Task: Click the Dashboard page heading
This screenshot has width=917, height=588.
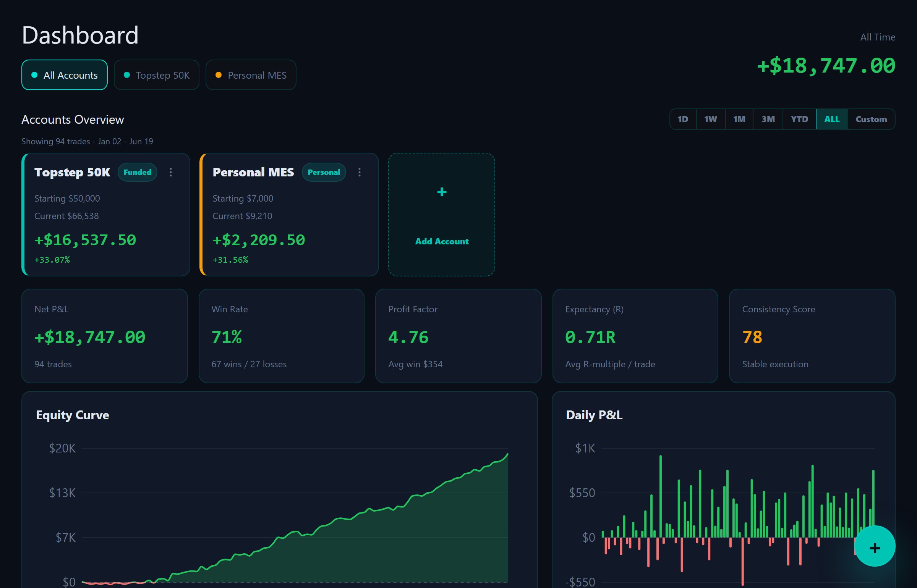Action: 80,35
